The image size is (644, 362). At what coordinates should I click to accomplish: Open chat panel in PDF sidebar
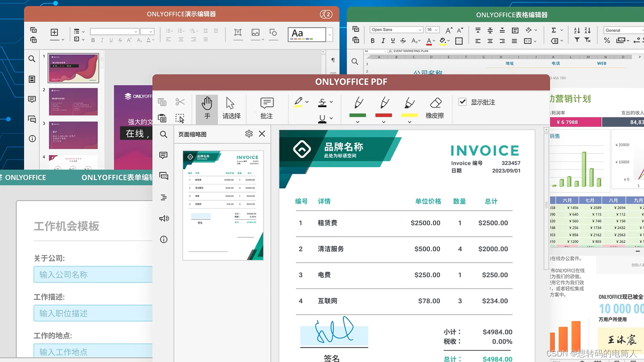(x=164, y=176)
